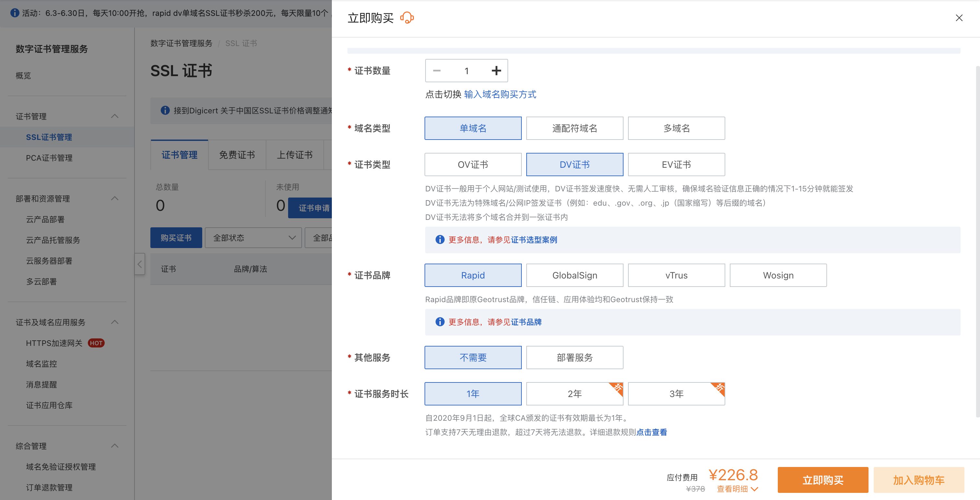The height and width of the screenshot is (500, 980).
Task: Open the 输入域名购买方式 link
Action: click(x=500, y=94)
